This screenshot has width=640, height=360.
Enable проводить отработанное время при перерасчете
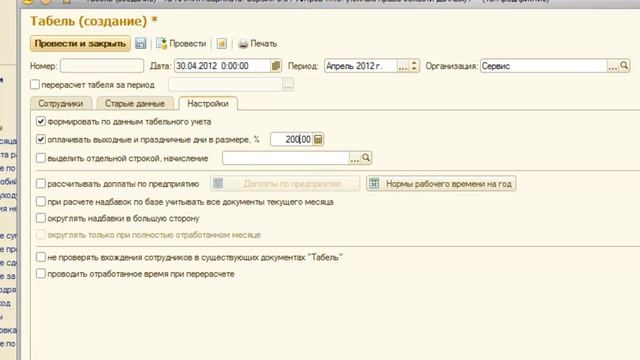pos(40,273)
